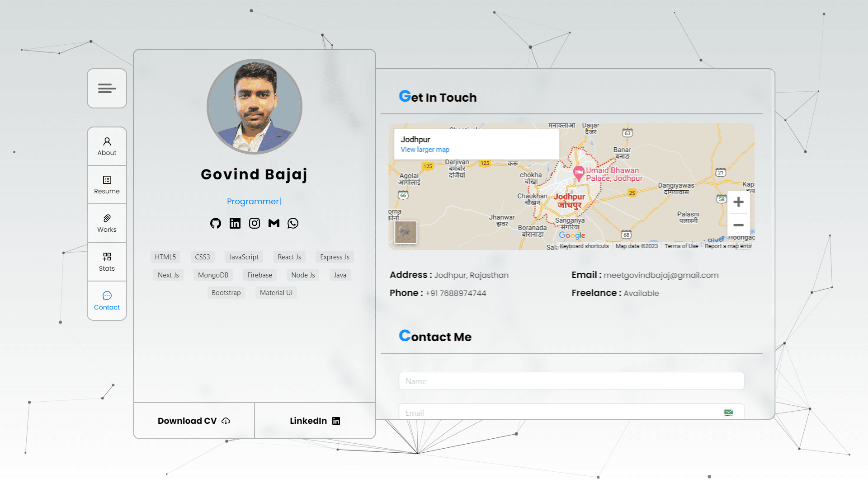
Task: Open the map Terms of Use link
Action: [681, 246]
